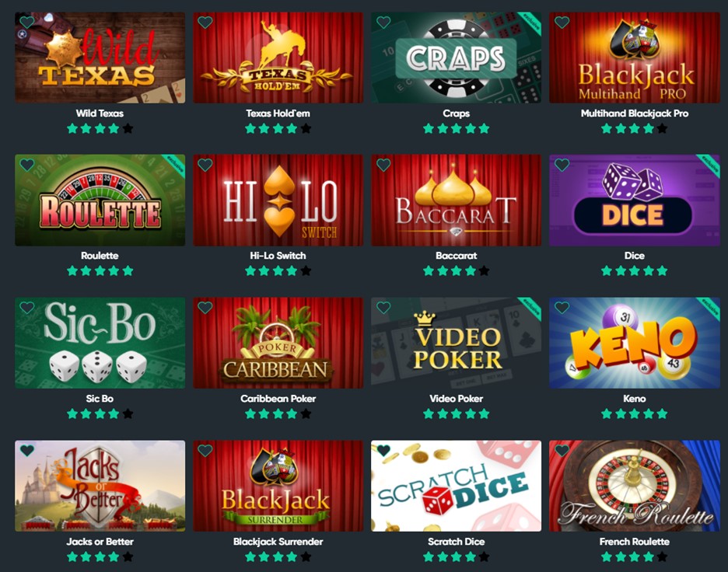
Task: Open the French Roulette title link
Action: (634, 542)
